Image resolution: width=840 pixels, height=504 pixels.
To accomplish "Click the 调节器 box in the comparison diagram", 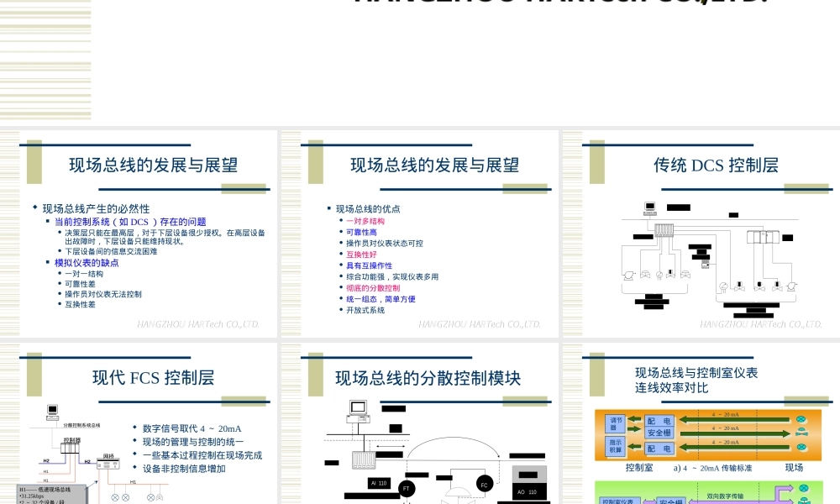I will coord(615,423).
